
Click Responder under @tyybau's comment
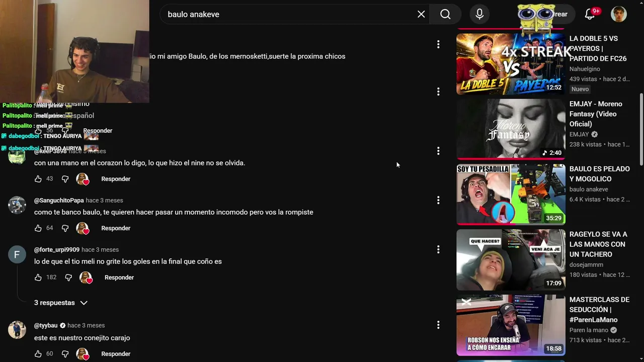pos(116,354)
